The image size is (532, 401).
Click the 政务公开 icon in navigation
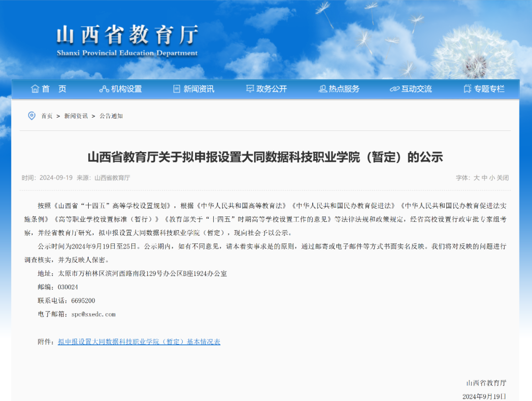click(250, 89)
